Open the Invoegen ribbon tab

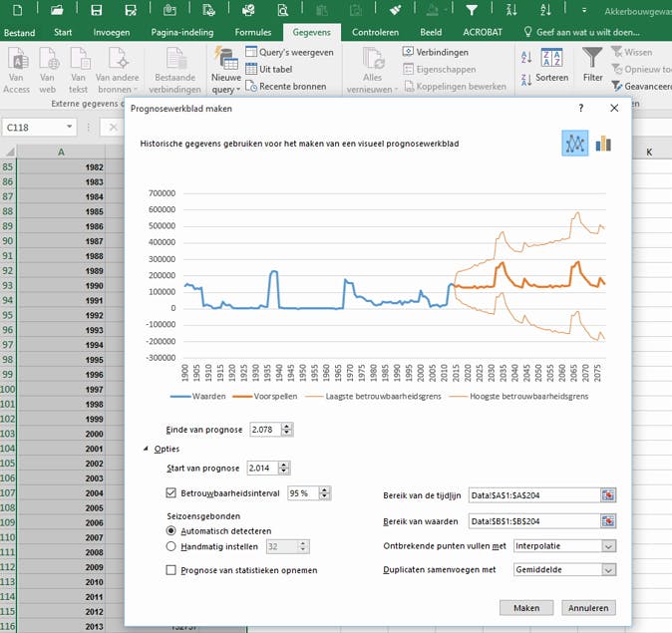[111, 32]
